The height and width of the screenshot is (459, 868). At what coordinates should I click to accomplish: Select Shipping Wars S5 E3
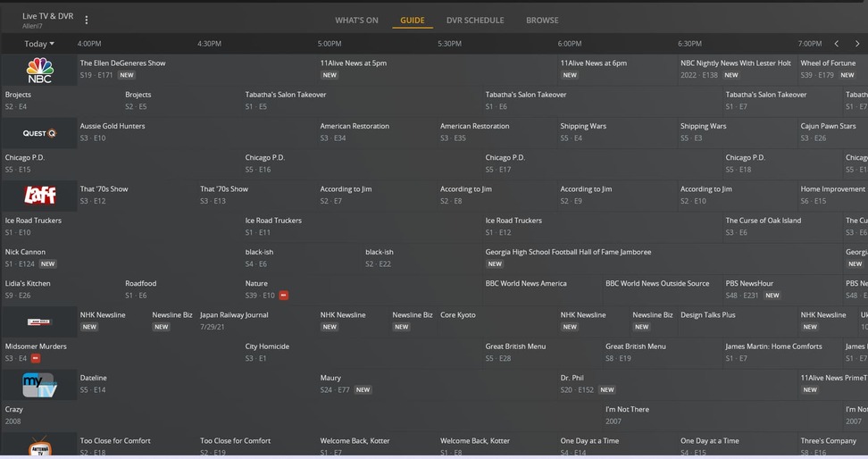point(738,132)
